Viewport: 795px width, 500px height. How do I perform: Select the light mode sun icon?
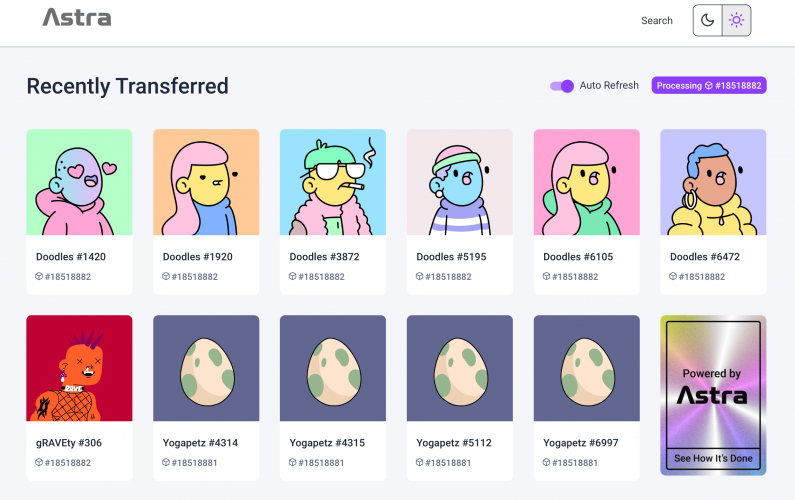[736, 20]
